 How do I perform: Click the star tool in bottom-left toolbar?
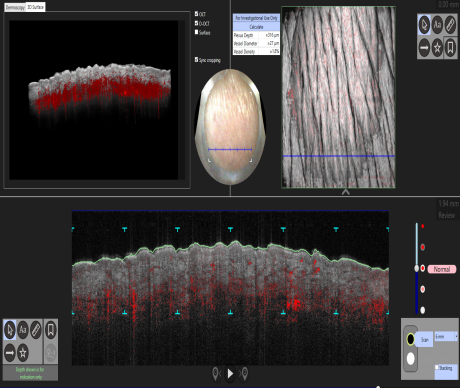pyautogui.click(x=23, y=352)
